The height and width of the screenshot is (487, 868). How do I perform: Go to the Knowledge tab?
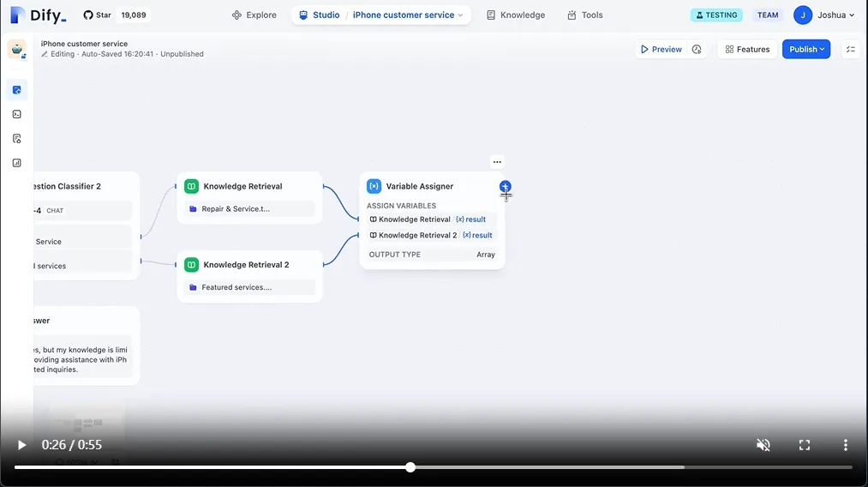(x=516, y=15)
